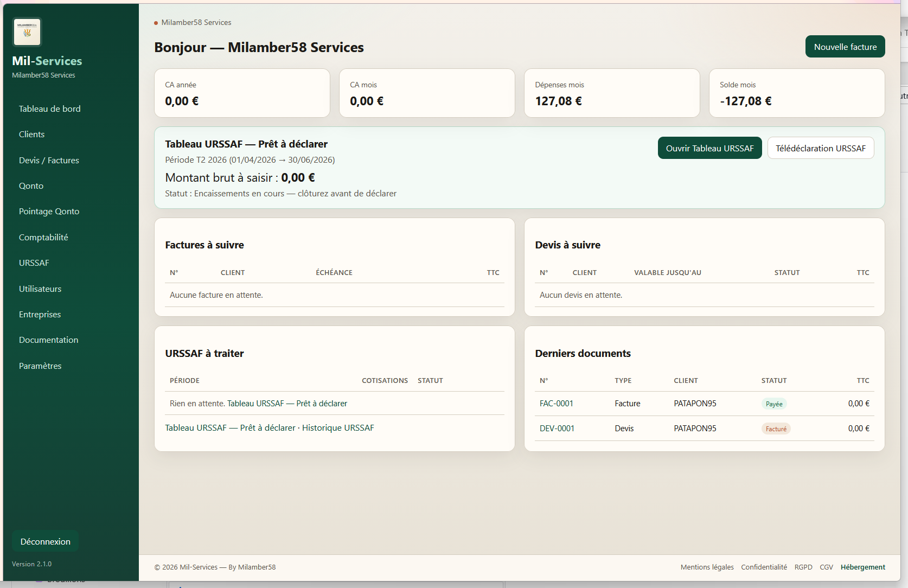This screenshot has width=908, height=588.
Task: Navigate to Comptabilité
Action: (x=43, y=238)
